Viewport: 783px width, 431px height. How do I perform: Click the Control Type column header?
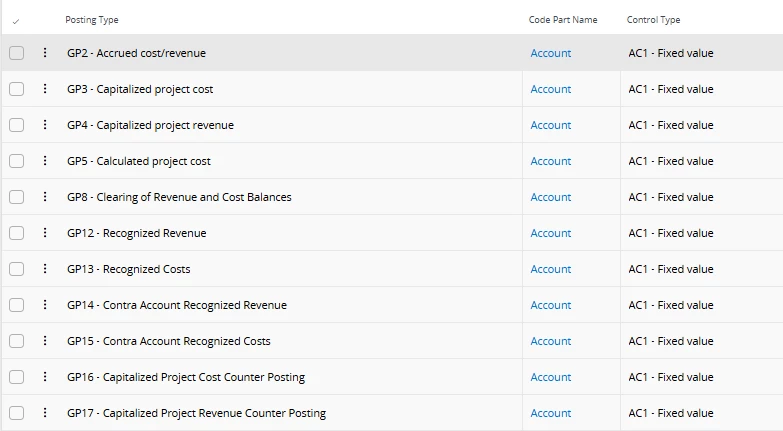coord(653,20)
